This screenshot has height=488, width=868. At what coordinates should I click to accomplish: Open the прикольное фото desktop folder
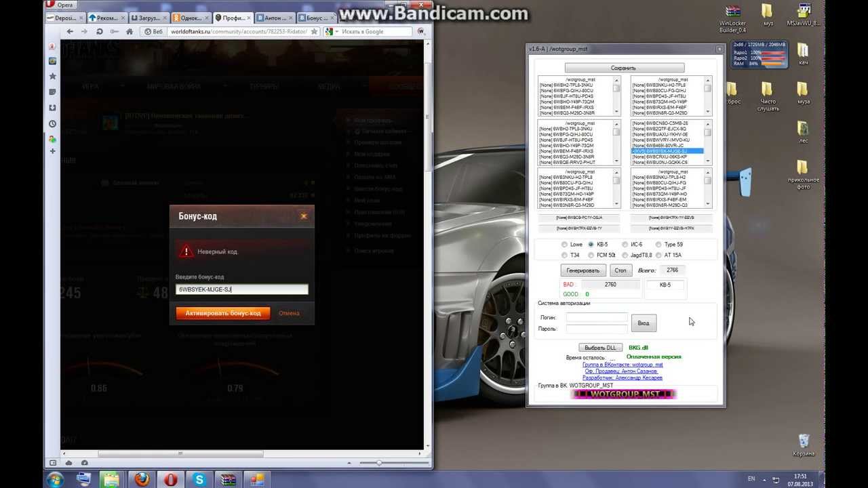803,174
